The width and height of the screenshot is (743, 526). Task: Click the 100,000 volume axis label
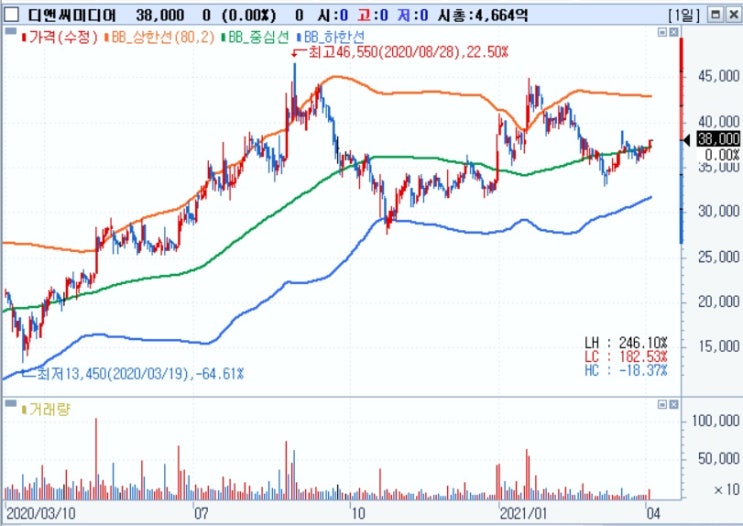[x=716, y=420]
